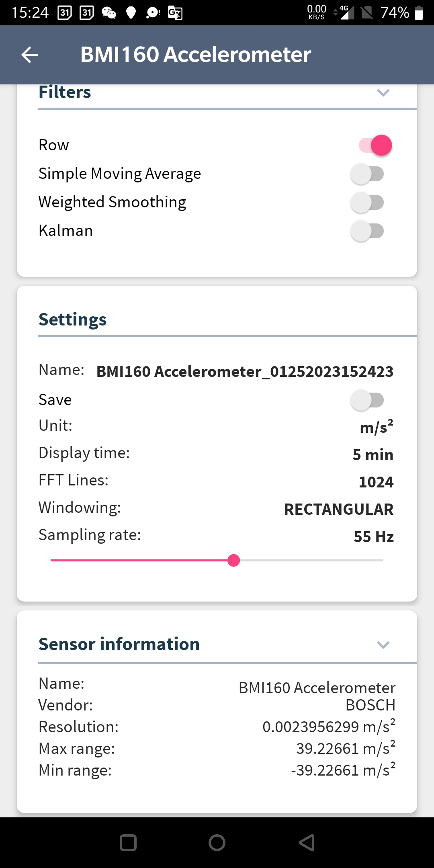Change the FFT Lines value 1024
434x868 pixels.
click(376, 482)
